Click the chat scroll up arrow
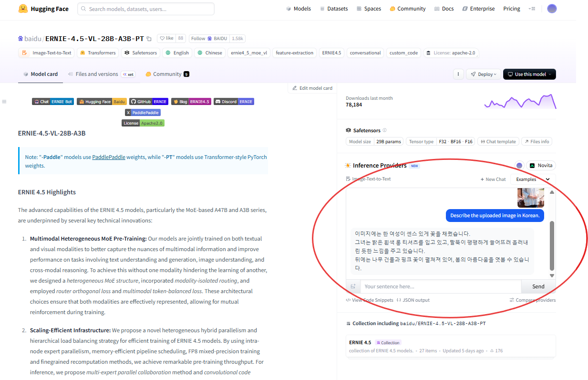588x380 pixels. (552, 192)
